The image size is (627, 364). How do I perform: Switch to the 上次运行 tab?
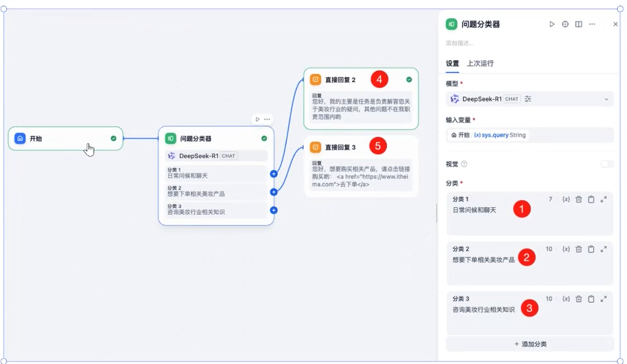(x=480, y=63)
